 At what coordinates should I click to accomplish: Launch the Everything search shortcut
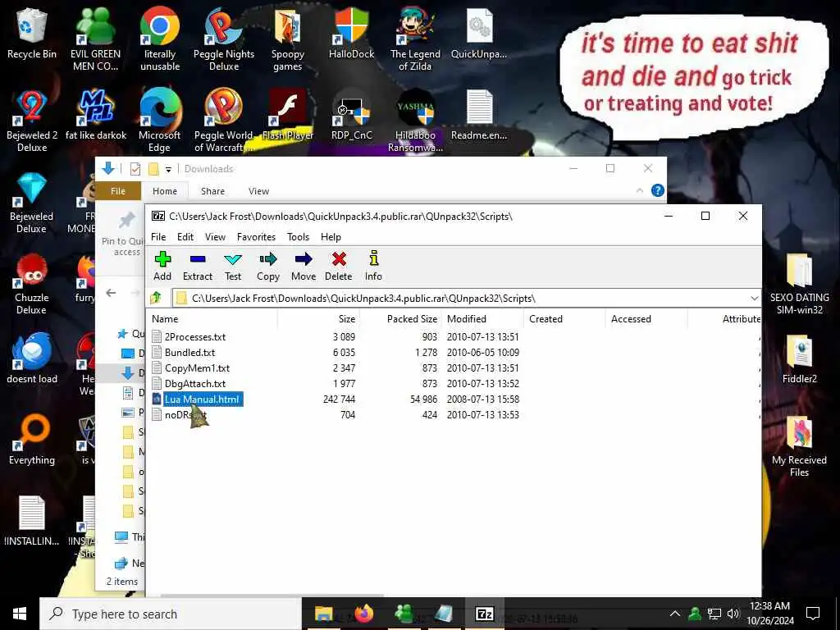pos(32,440)
